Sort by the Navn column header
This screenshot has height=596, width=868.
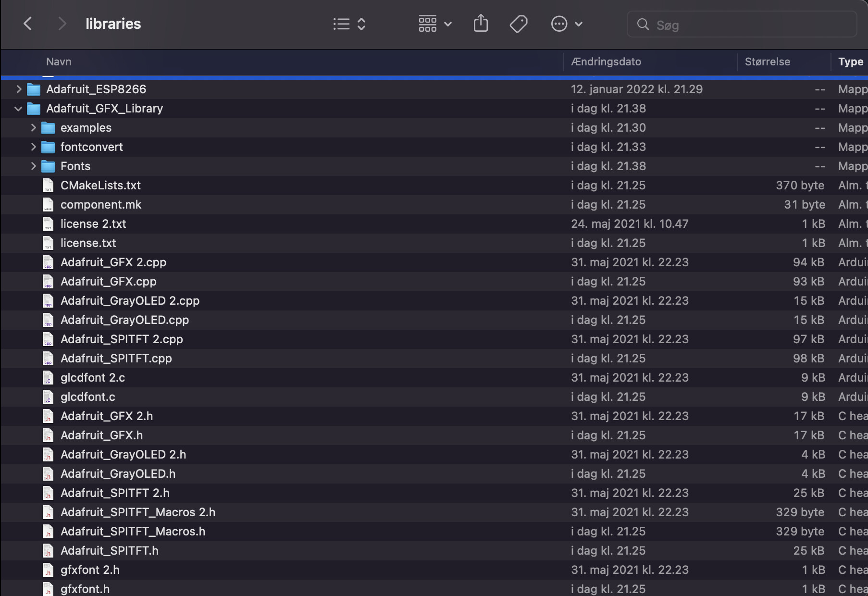(x=59, y=62)
